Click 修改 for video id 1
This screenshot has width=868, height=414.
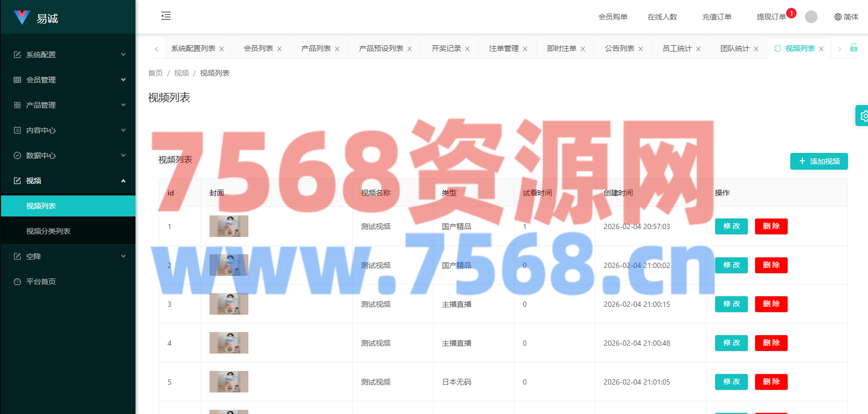[731, 226]
